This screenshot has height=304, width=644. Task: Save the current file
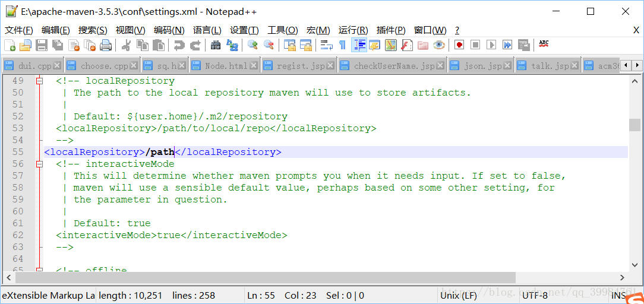[42, 45]
